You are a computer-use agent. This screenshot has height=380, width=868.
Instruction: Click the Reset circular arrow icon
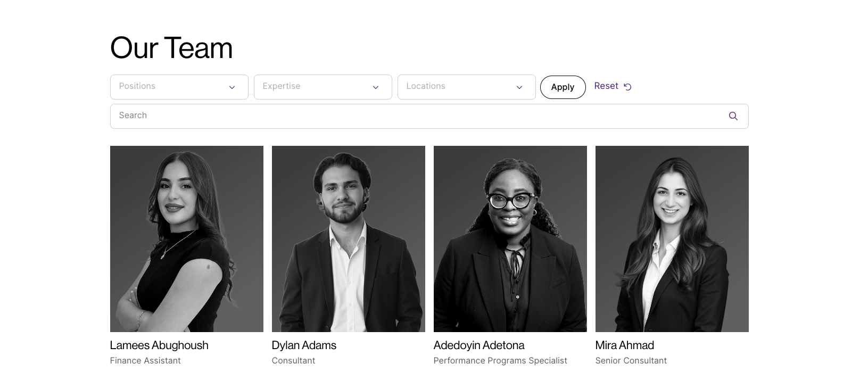click(627, 87)
